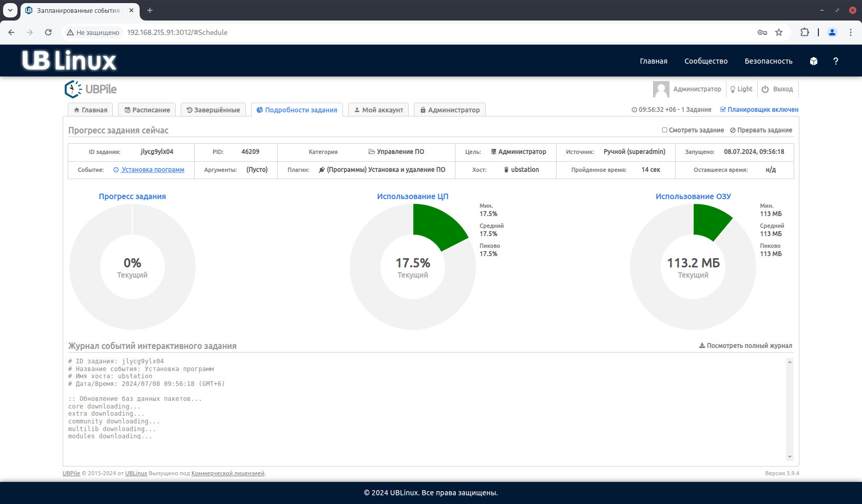Abort job via Прервать задание
Image resolution: width=862 pixels, height=504 pixels.
pos(761,130)
